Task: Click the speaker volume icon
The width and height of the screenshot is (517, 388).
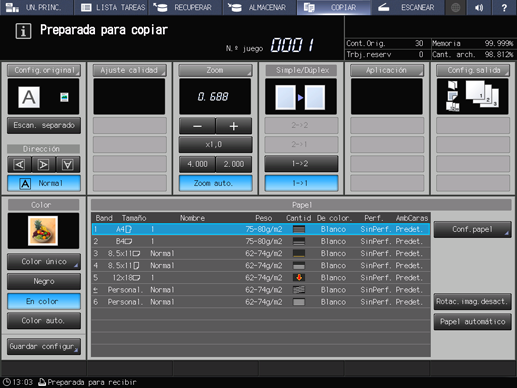Action: (479, 7)
